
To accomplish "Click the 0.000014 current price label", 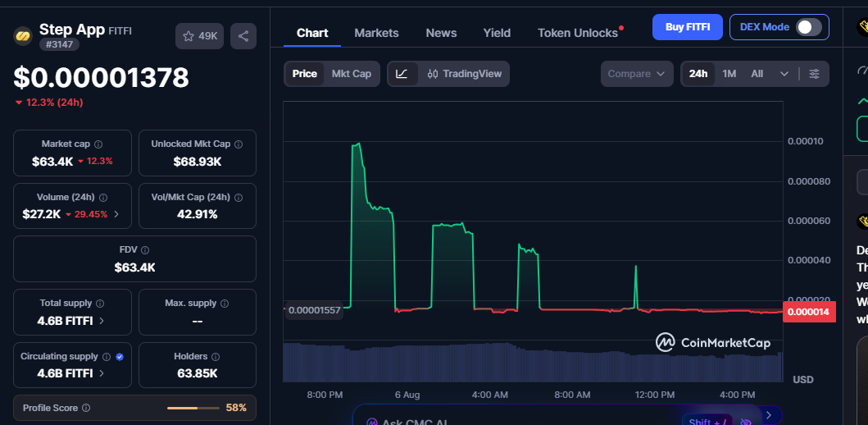I will click(808, 312).
